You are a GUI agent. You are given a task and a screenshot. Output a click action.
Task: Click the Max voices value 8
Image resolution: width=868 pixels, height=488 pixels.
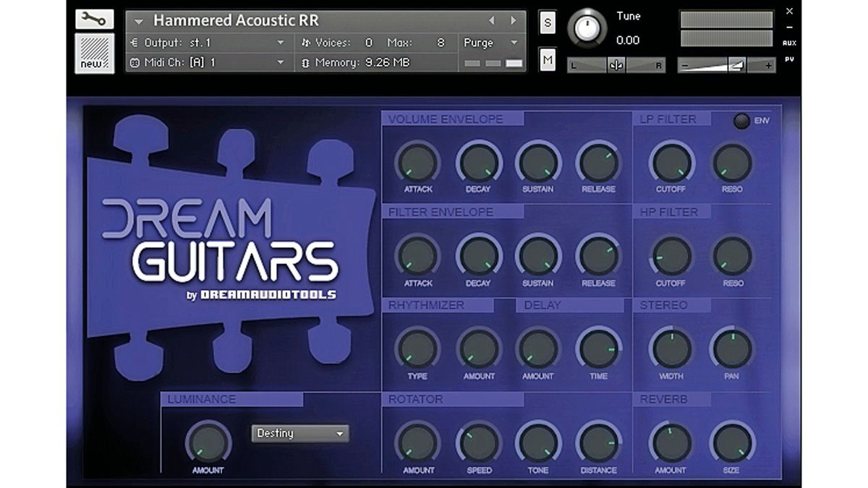click(x=441, y=43)
